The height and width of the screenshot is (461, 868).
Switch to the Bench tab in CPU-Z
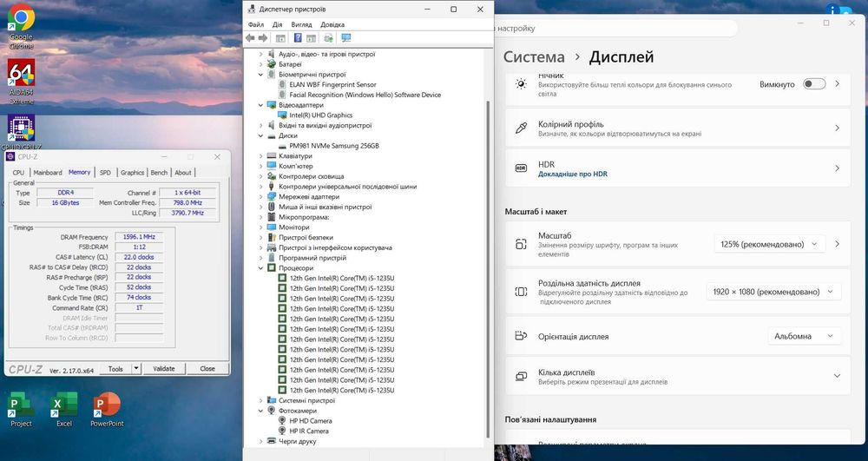point(159,173)
